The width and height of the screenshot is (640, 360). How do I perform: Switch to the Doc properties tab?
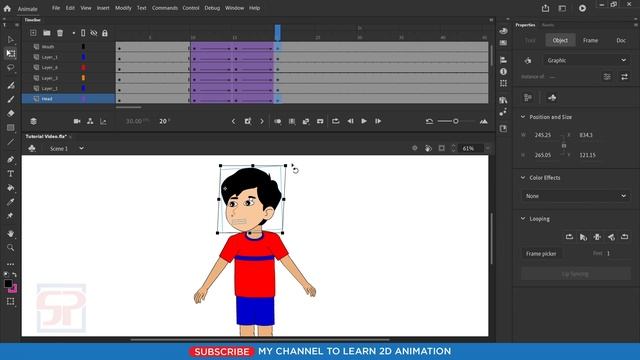click(621, 40)
